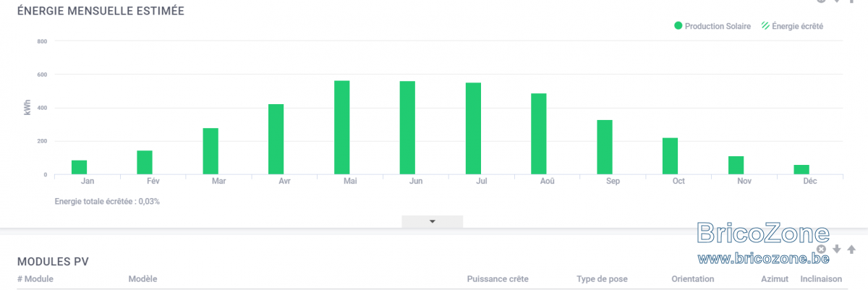
Task: Click the hatched Énergie écrêté legend icon
Action: (x=765, y=26)
